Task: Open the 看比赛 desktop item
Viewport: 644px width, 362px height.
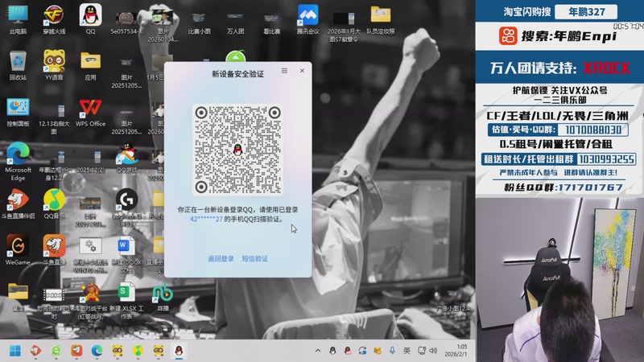Action: pos(271,23)
